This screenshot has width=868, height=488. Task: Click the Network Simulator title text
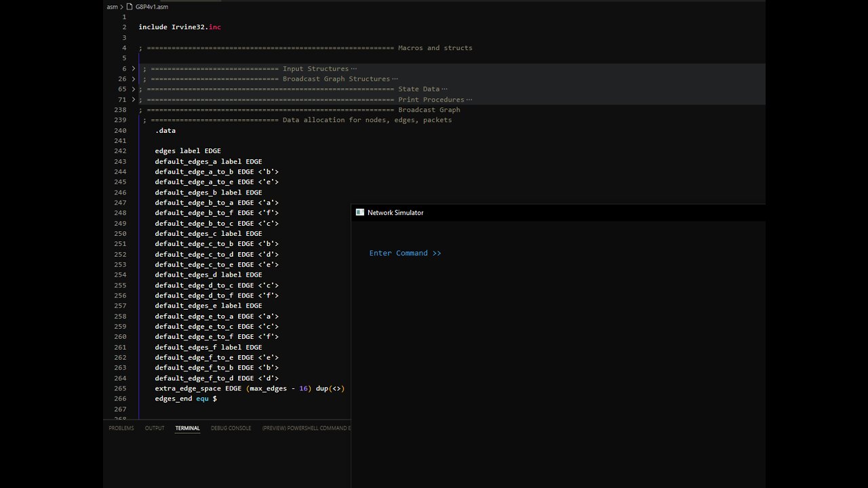click(x=395, y=213)
